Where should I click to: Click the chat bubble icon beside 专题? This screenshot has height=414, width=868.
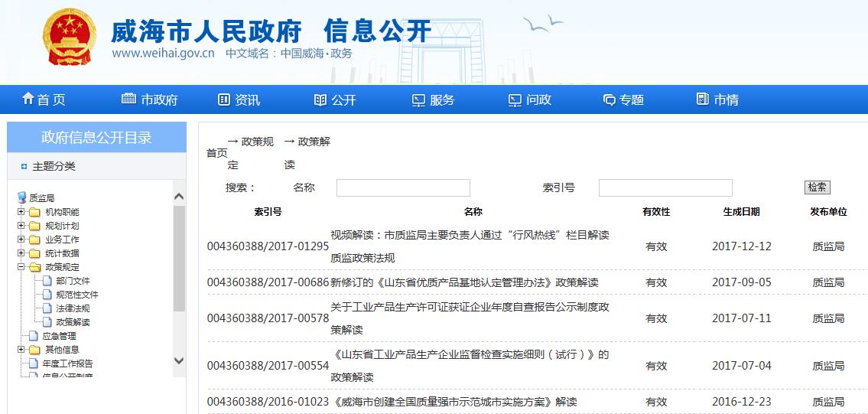click(609, 99)
